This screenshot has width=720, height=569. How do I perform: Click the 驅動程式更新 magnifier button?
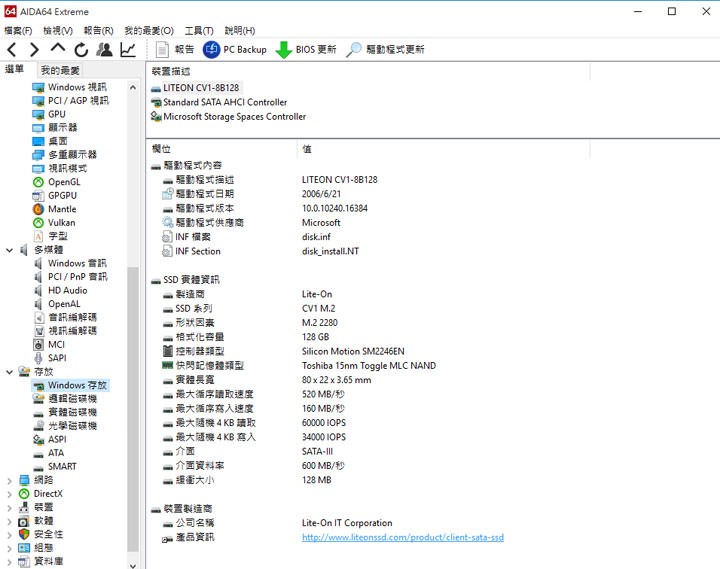click(385, 50)
